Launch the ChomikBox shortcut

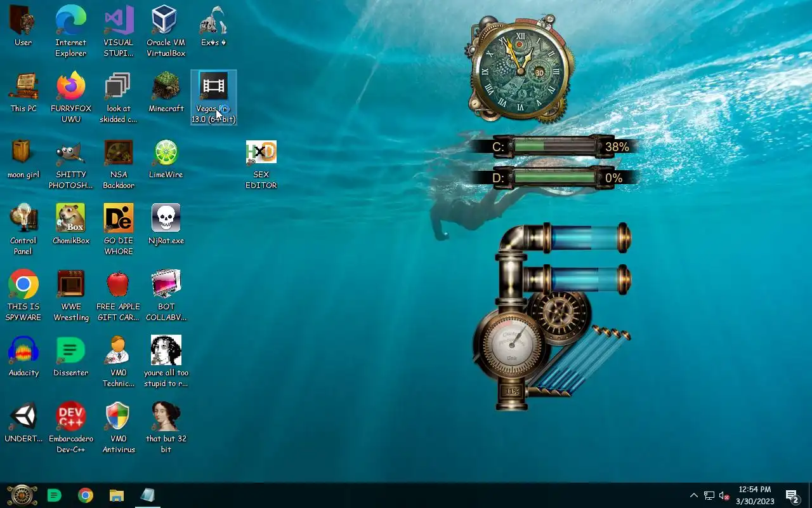click(x=71, y=225)
